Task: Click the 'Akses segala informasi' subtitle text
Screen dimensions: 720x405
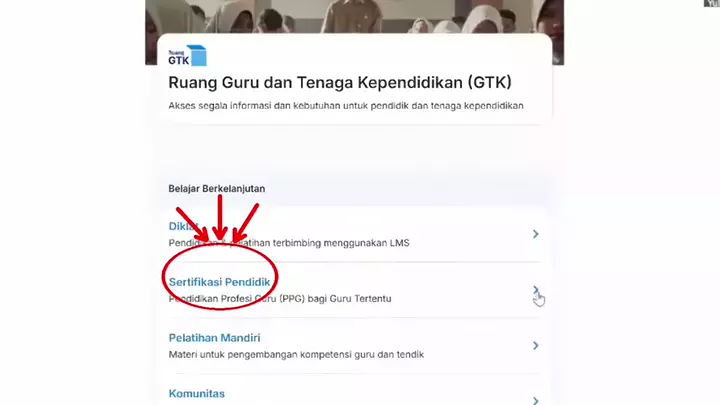Action: (x=346, y=106)
